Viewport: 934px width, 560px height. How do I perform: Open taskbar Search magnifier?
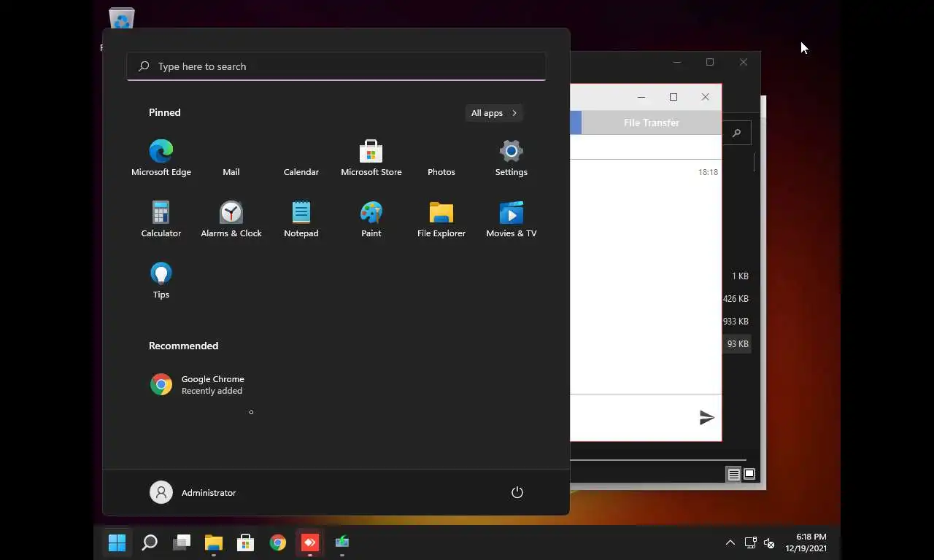pyautogui.click(x=150, y=542)
